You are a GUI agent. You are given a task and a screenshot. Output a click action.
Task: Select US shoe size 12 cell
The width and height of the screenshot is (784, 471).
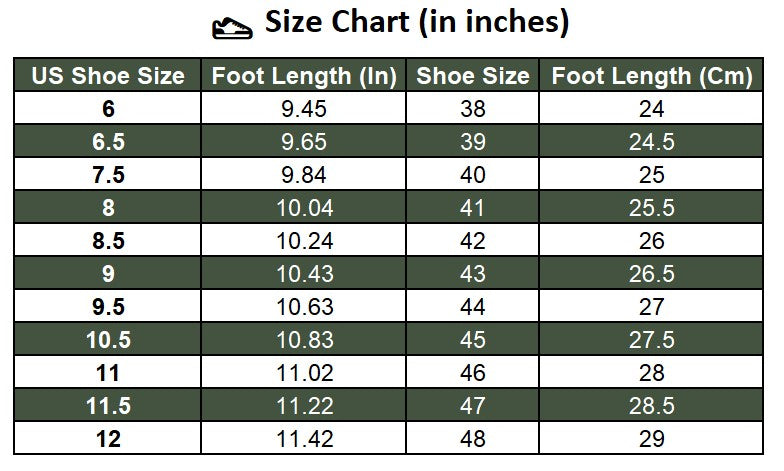pyautogui.click(x=108, y=439)
